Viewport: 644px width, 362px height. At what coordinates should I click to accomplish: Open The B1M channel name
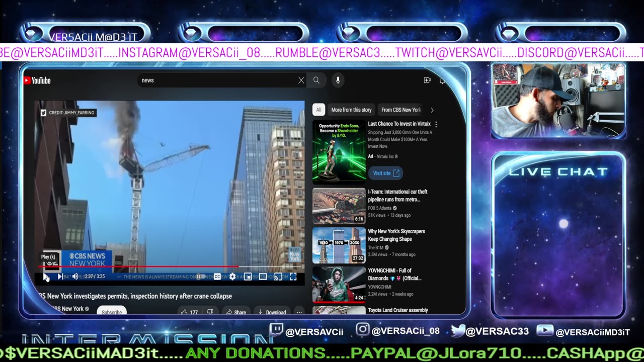click(x=376, y=247)
